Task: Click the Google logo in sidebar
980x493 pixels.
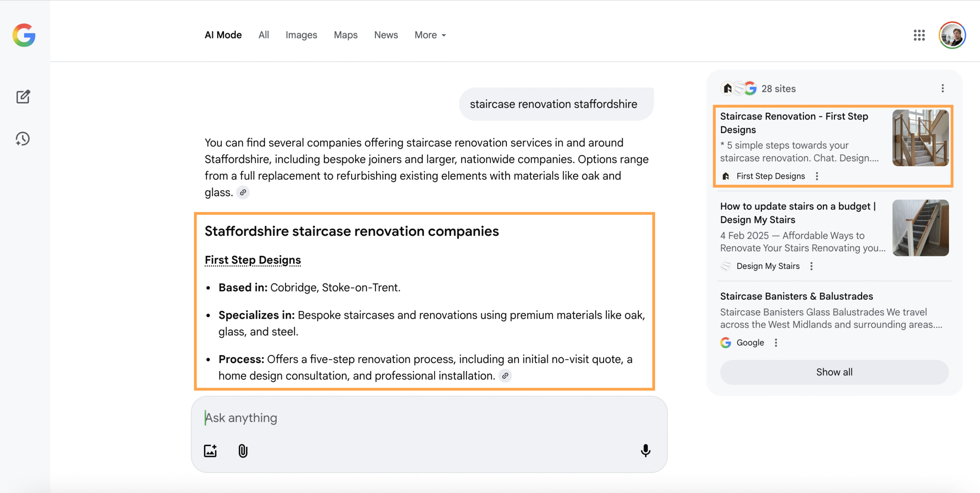Action: 24,35
